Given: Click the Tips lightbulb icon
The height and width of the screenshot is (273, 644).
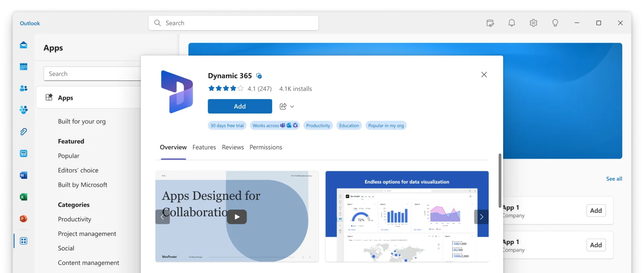Looking at the screenshot, I should [555, 23].
